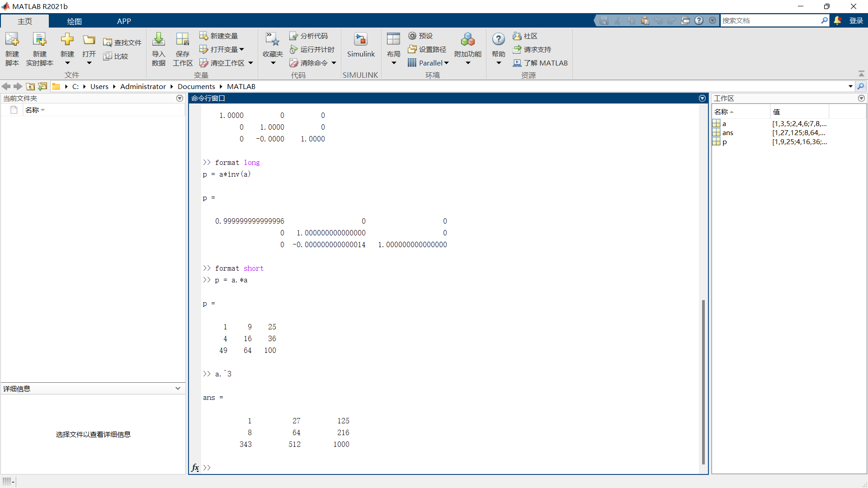The height and width of the screenshot is (488, 868).
Task: Switch to the 绘图 tab
Action: coord(74,21)
